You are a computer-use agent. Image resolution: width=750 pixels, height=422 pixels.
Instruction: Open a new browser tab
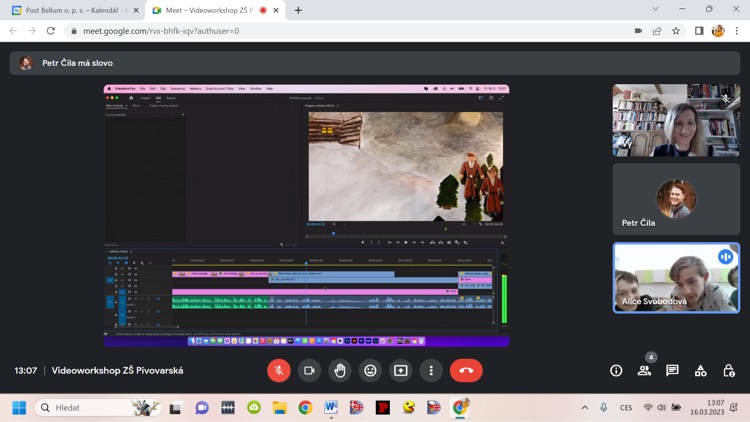(298, 10)
